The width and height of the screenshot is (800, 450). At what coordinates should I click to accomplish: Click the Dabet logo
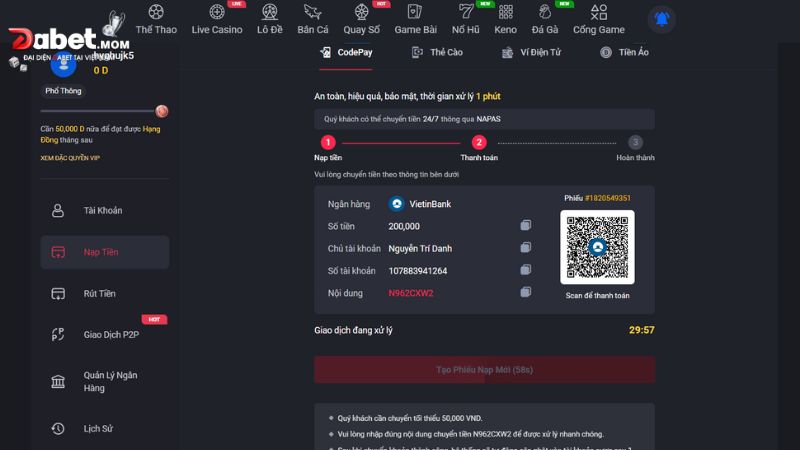68,40
